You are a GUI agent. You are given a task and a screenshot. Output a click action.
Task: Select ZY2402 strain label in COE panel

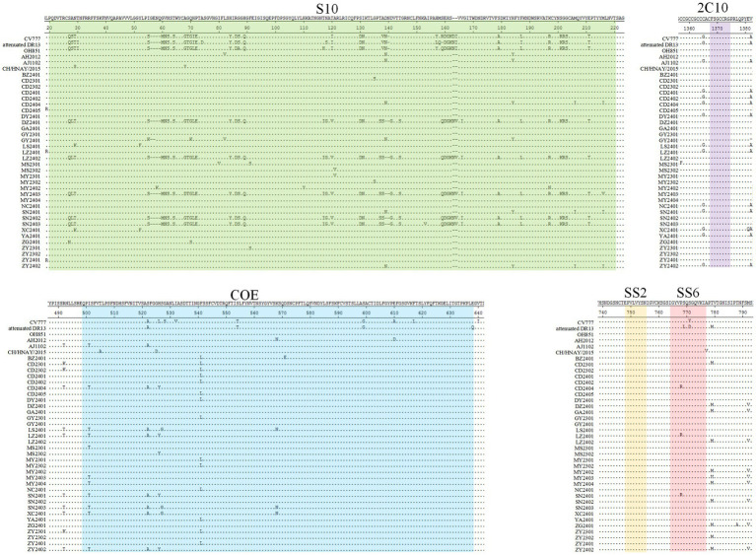(x=36, y=550)
